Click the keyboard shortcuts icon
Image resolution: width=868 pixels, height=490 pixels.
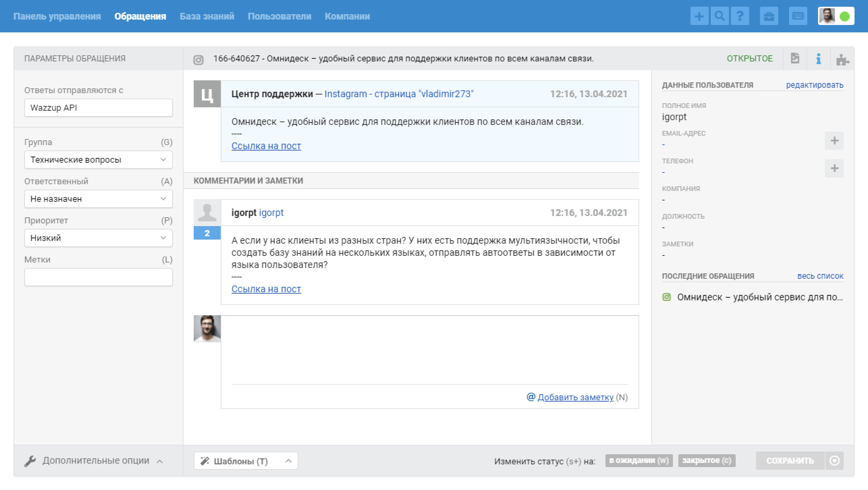click(x=798, y=16)
